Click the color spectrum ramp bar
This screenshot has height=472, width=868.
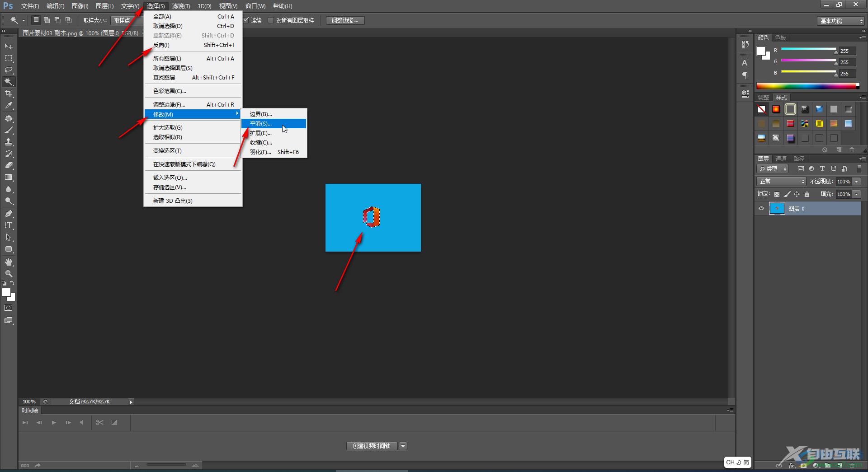click(x=807, y=86)
